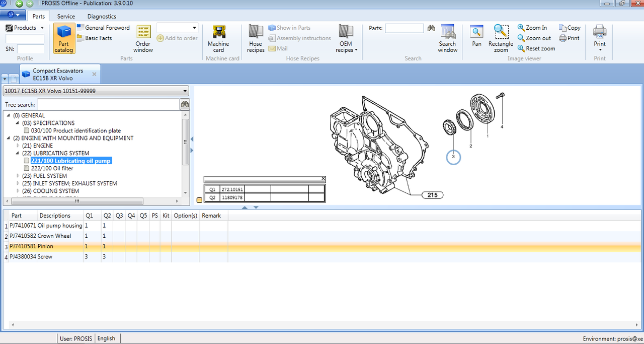Screen dimensions: 644x344
Task: Click English in the status bar
Action: click(106, 338)
